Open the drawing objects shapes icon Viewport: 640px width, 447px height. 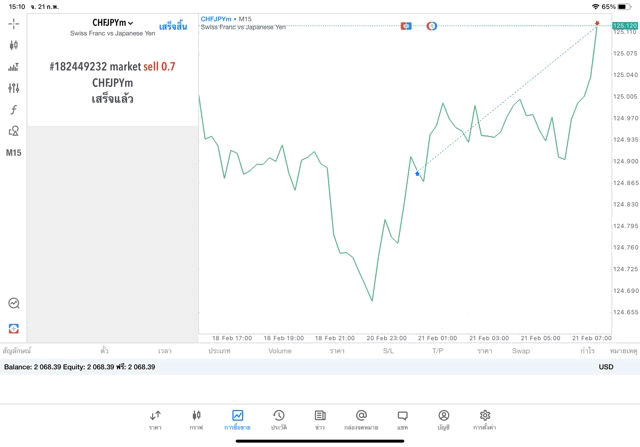click(13, 131)
